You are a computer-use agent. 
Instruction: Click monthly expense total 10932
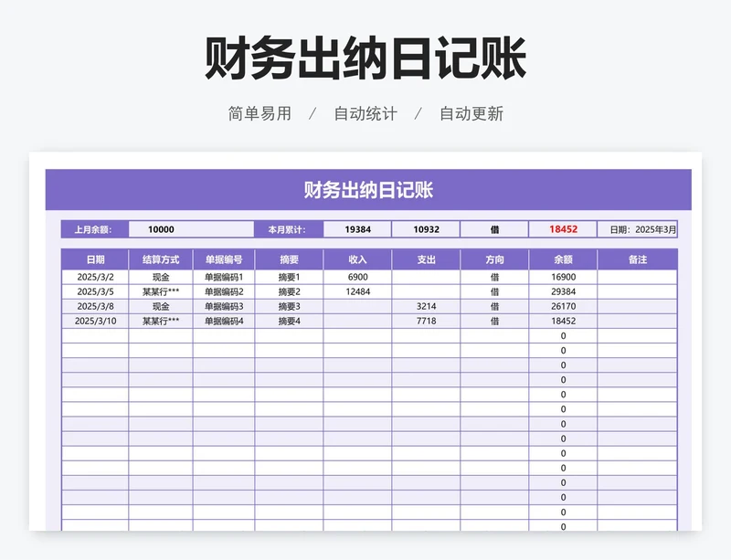(426, 229)
